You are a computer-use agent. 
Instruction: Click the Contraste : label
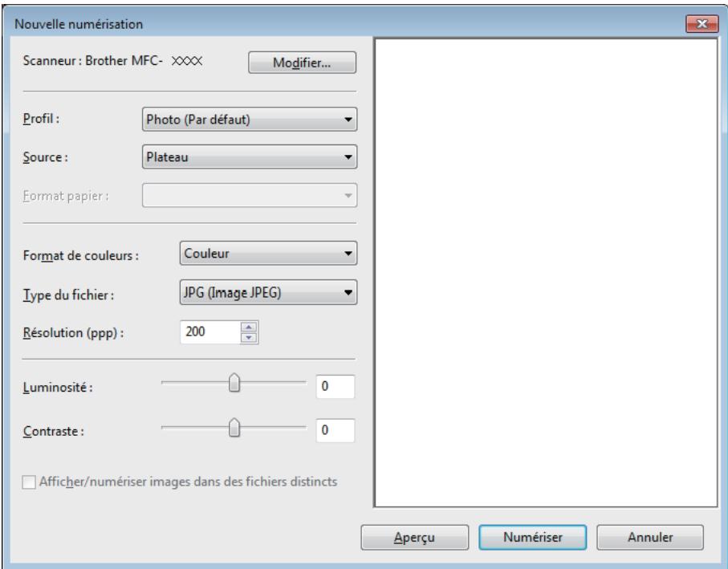[x=54, y=431]
